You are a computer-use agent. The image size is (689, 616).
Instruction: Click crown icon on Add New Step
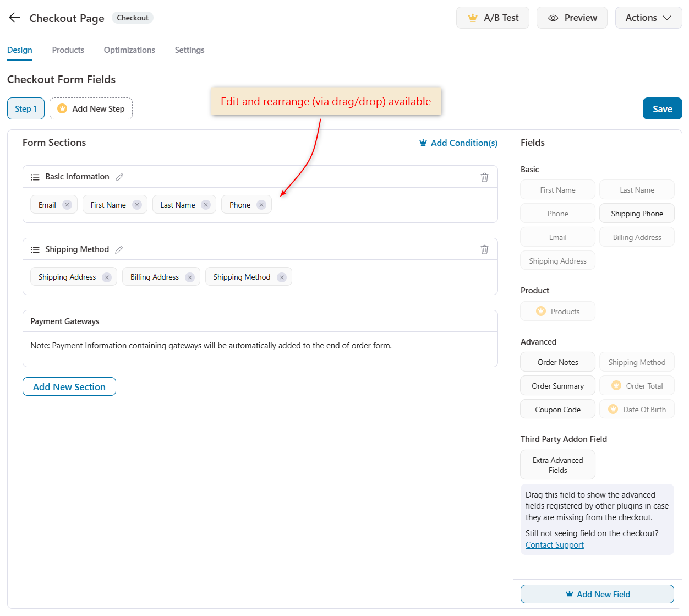(62, 108)
